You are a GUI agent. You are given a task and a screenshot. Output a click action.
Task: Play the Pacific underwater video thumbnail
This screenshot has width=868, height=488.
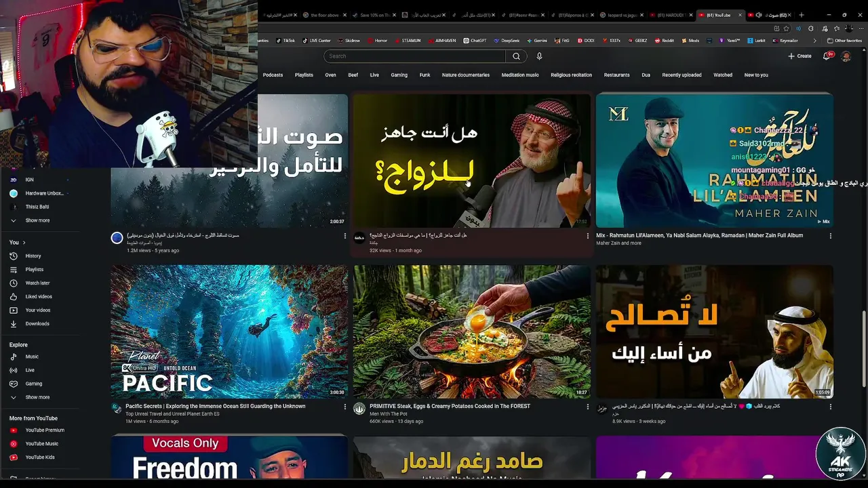[x=229, y=331]
